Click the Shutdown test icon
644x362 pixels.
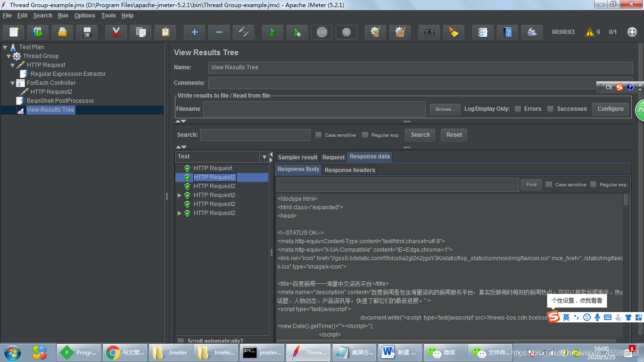point(346,32)
